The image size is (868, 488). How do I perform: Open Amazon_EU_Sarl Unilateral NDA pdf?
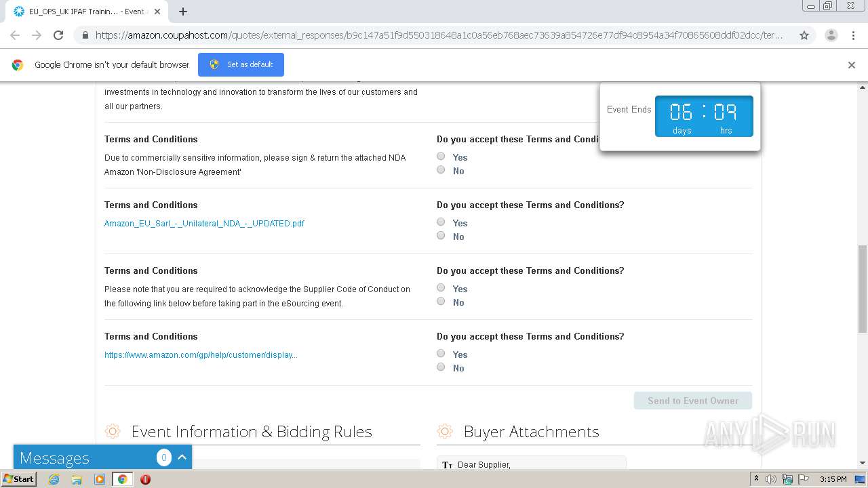click(204, 224)
